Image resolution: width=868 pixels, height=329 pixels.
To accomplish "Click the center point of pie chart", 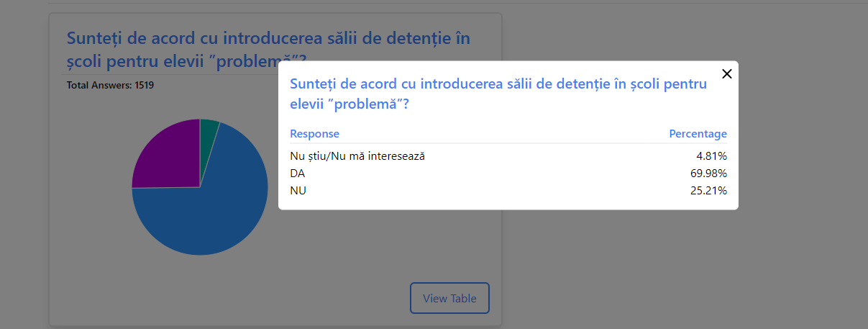I will pyautogui.click(x=200, y=187).
